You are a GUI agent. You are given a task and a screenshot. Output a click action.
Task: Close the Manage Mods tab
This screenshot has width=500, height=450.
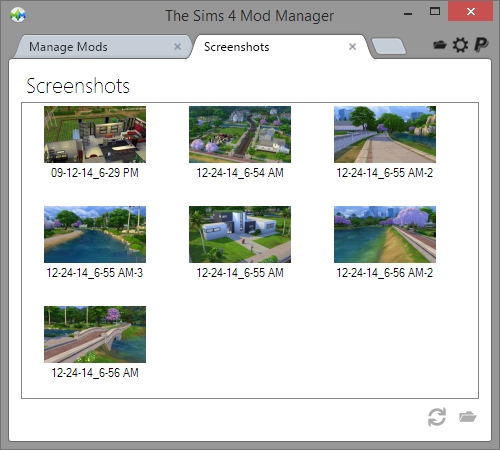click(x=178, y=47)
